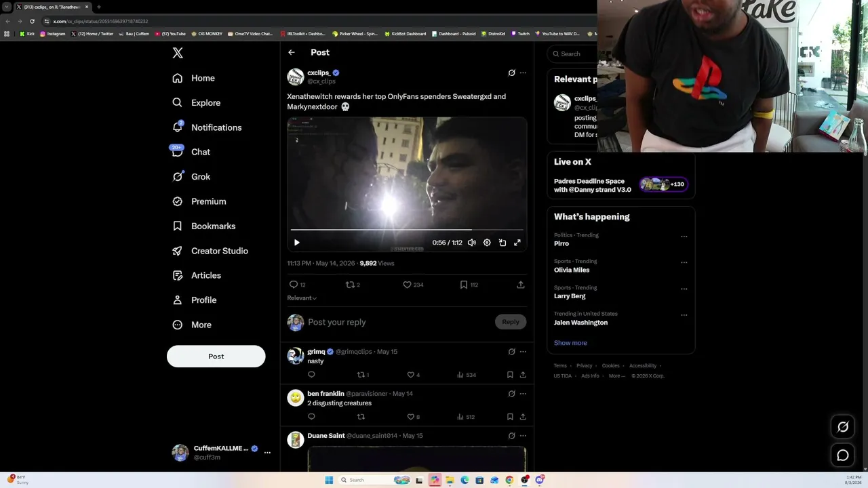Open the Terms footer link
The width and height of the screenshot is (868, 488).
[560, 366]
